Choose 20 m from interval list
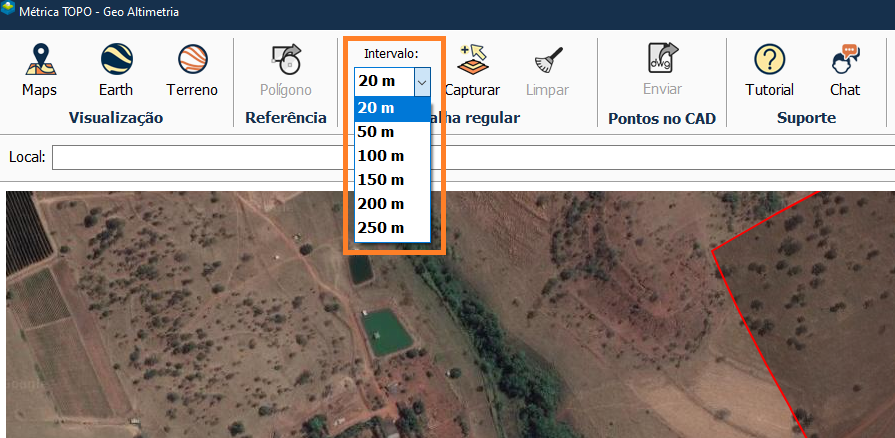The width and height of the screenshot is (895, 438). point(392,108)
